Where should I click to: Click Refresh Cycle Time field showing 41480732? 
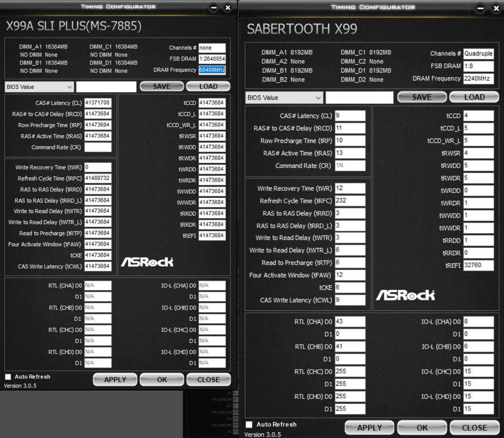[98, 178]
